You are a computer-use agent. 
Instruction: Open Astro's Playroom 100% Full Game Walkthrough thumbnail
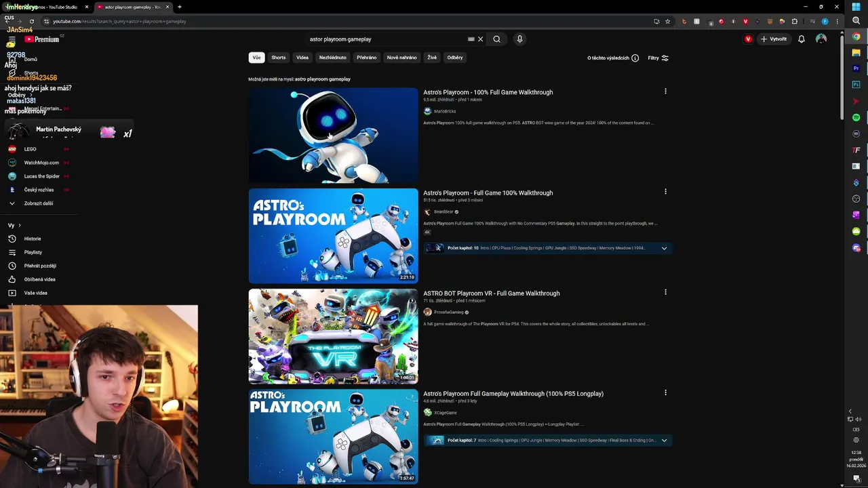(x=333, y=136)
